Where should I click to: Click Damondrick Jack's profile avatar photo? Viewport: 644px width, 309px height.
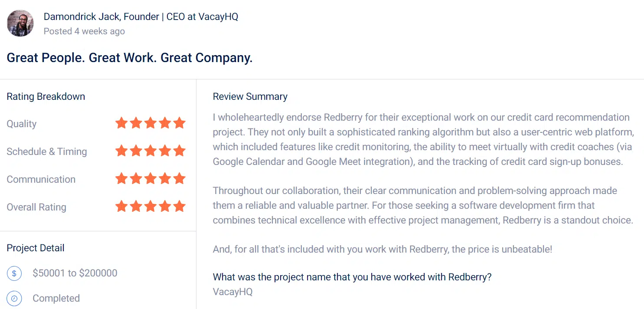(x=20, y=23)
